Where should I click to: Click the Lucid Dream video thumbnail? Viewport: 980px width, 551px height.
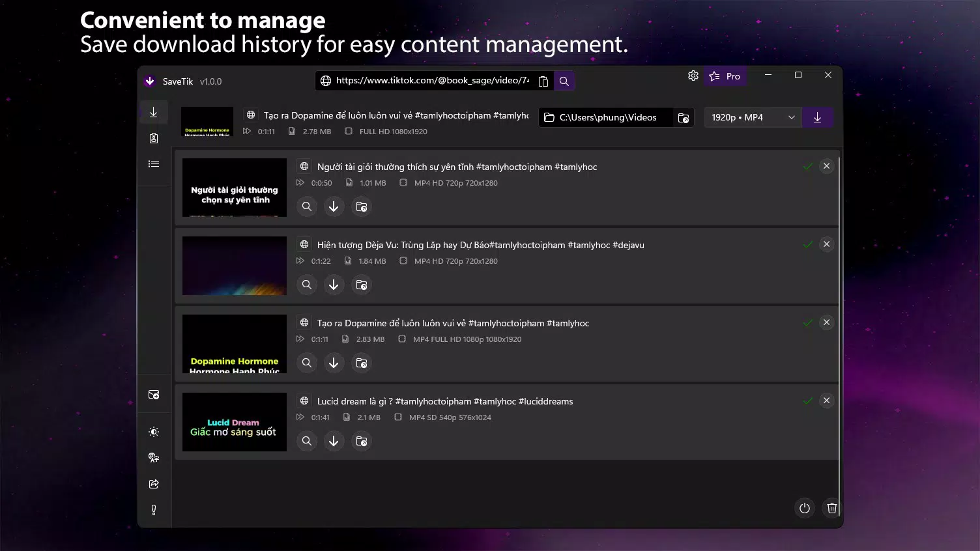click(x=235, y=422)
